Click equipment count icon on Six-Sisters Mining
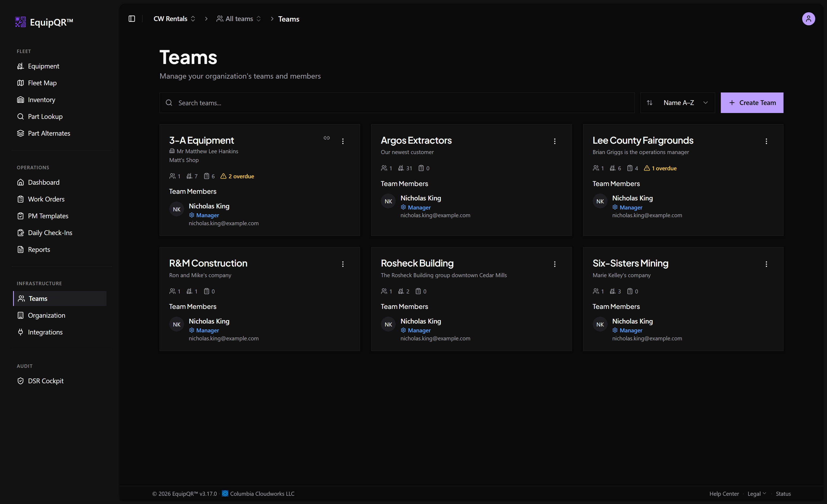The height and width of the screenshot is (504, 827). point(613,291)
